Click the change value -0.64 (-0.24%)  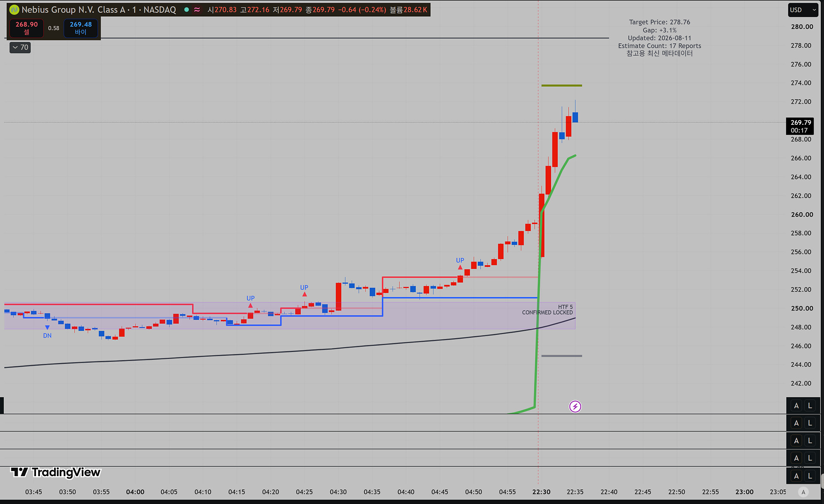[x=362, y=9]
